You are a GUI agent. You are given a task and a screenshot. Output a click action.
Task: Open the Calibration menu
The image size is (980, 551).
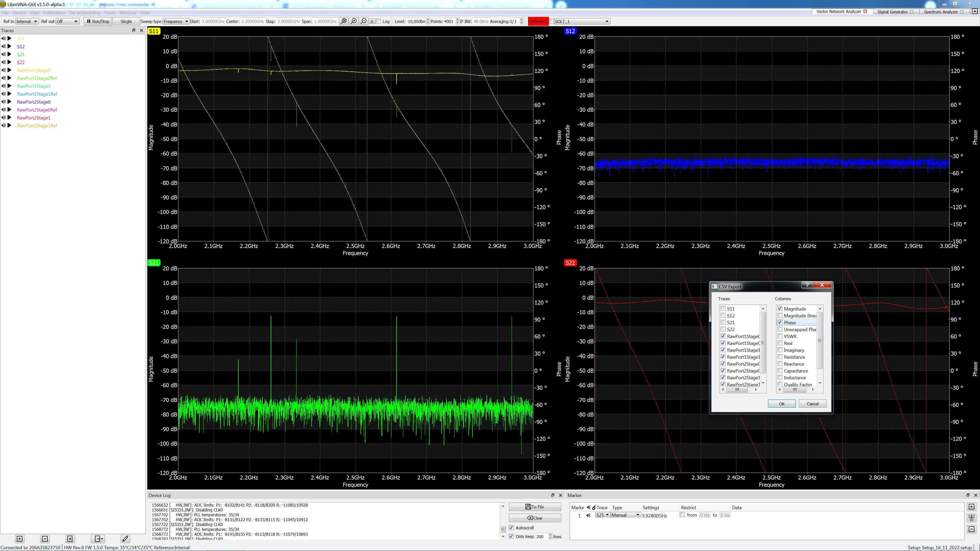click(54, 12)
